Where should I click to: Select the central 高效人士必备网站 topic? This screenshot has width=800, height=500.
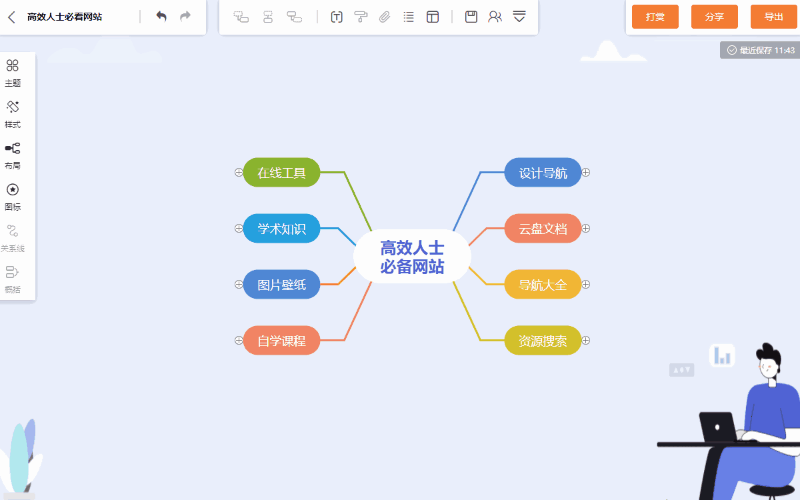(412, 257)
